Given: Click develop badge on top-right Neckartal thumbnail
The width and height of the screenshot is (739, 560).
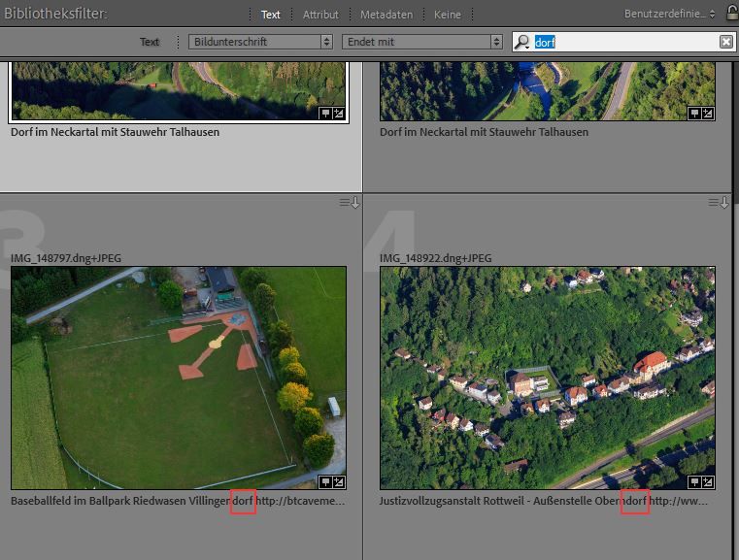Looking at the screenshot, I should (708, 113).
